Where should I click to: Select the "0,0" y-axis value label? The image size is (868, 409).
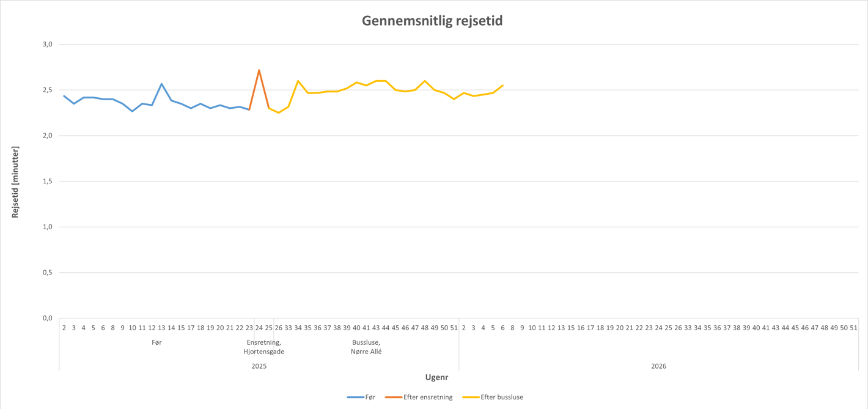click(x=48, y=318)
